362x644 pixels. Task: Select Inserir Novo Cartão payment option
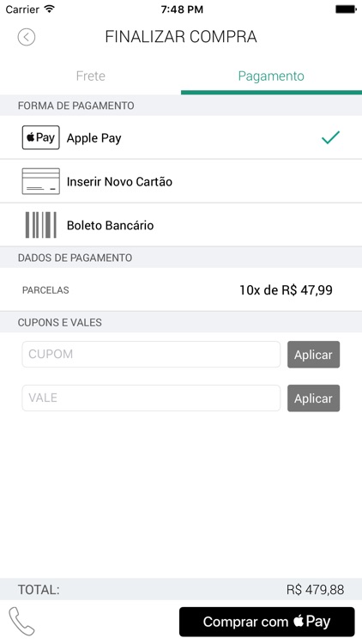pos(181,181)
